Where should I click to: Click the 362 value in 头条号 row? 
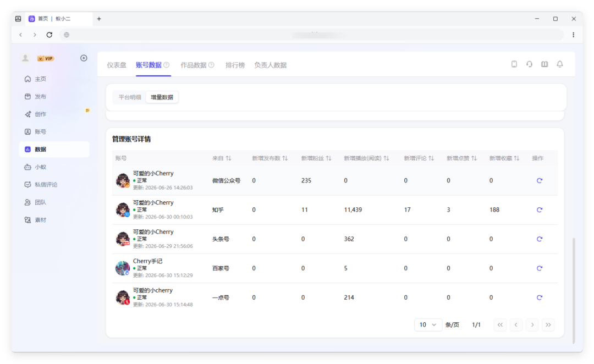click(349, 239)
